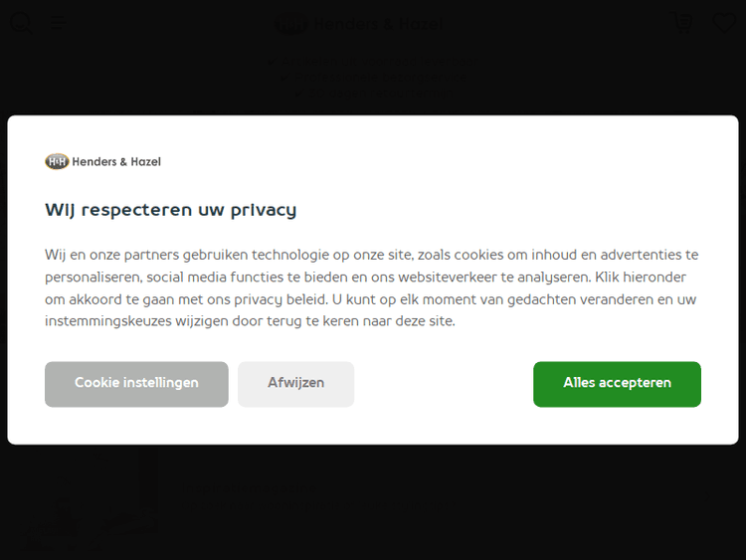This screenshot has height=560, width=746.
Task: Click the 'Henders & Hazel' wordmark in dialog
Action: pyautogui.click(x=116, y=161)
